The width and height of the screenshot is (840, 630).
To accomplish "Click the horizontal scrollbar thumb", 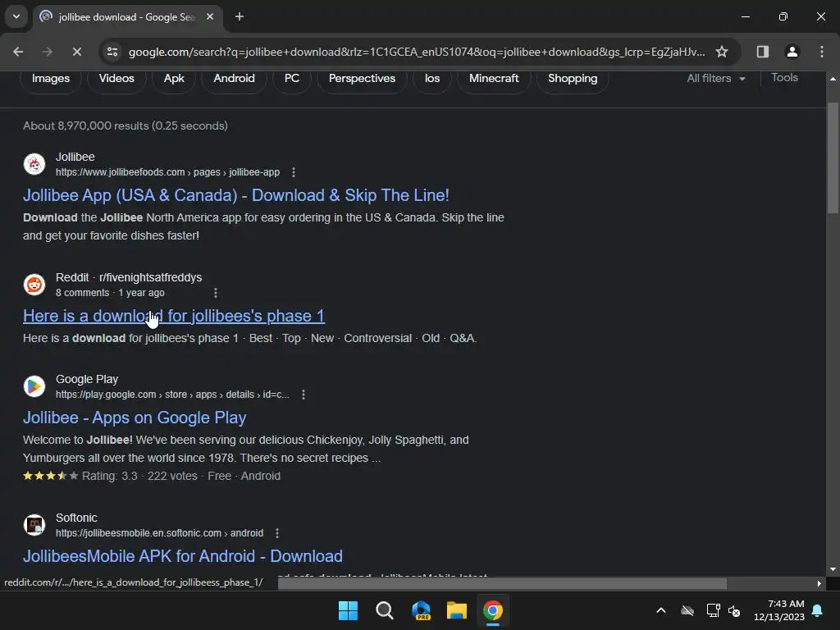I will click(x=502, y=583).
